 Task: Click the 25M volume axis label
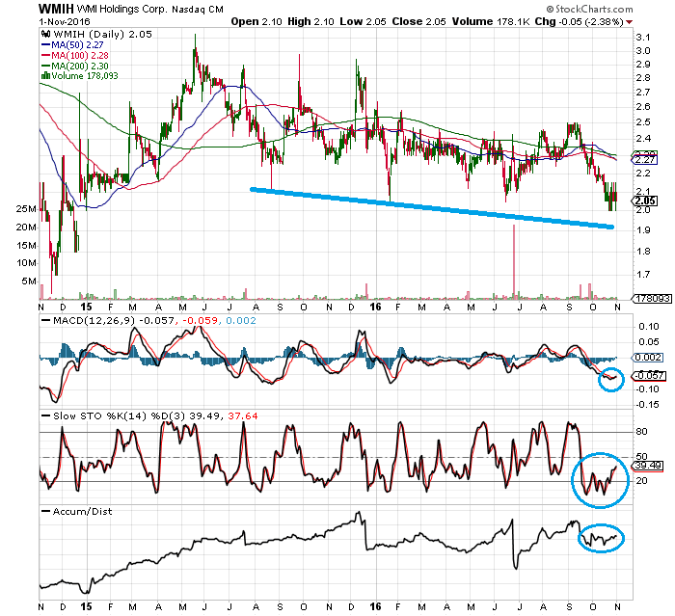[x=26, y=209]
